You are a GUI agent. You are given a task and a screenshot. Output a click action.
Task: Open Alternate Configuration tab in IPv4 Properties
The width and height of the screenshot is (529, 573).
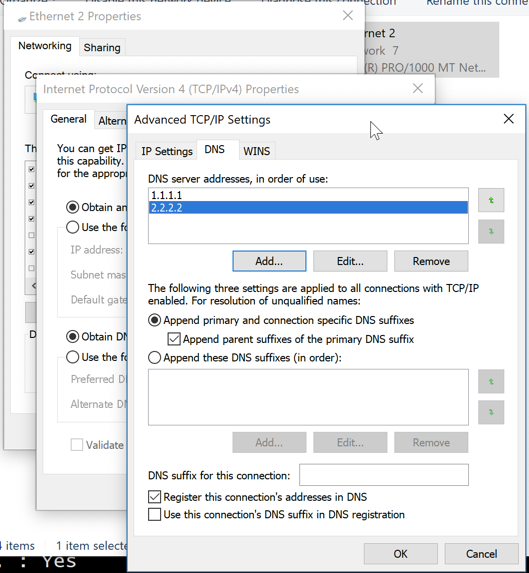click(x=111, y=121)
